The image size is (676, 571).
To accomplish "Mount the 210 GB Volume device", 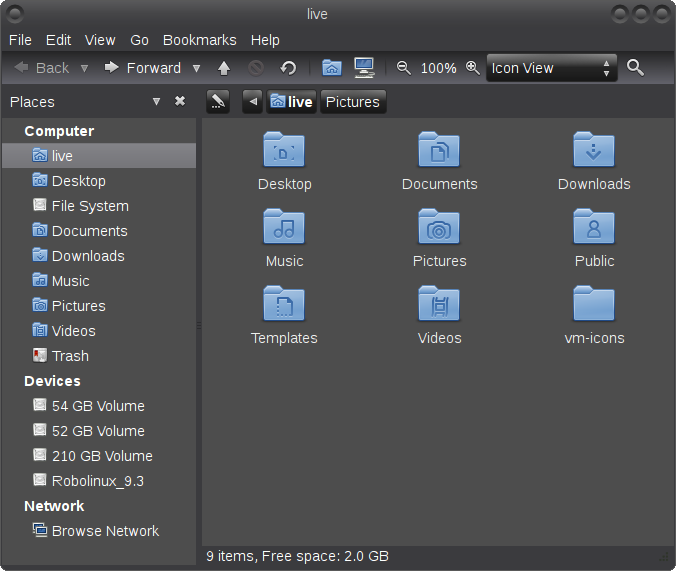I will click(x=99, y=456).
